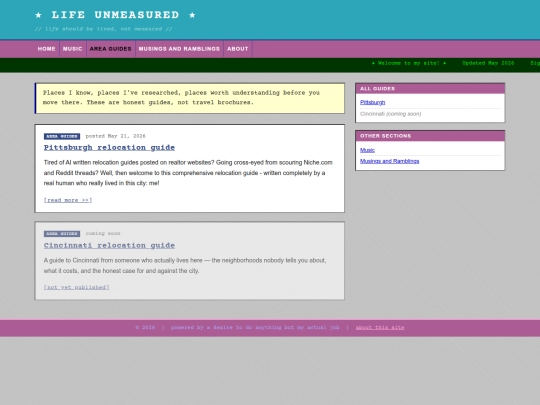Click 'Cincinnati (coming soon)' sidebar text
This screenshot has height=405, width=540.
pos(391,114)
